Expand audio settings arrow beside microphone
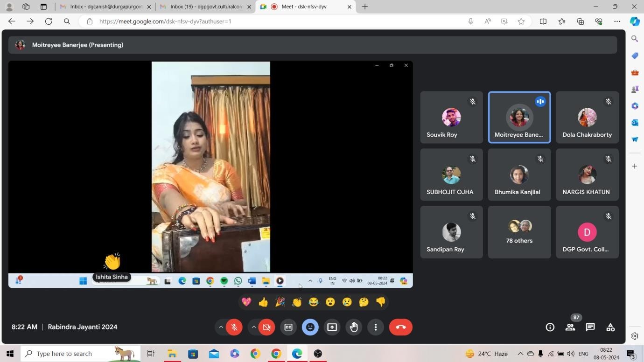 pyautogui.click(x=221, y=327)
